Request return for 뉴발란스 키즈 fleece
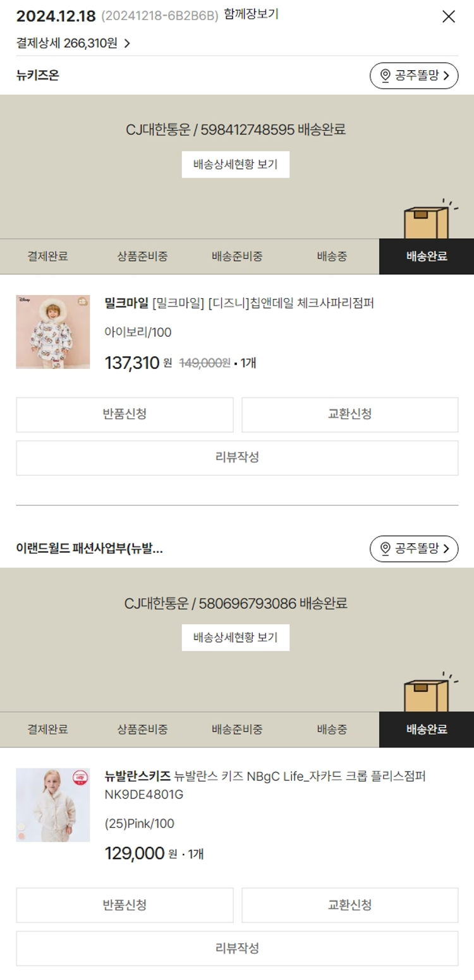Screen dimensions: 474x980 pos(125,905)
